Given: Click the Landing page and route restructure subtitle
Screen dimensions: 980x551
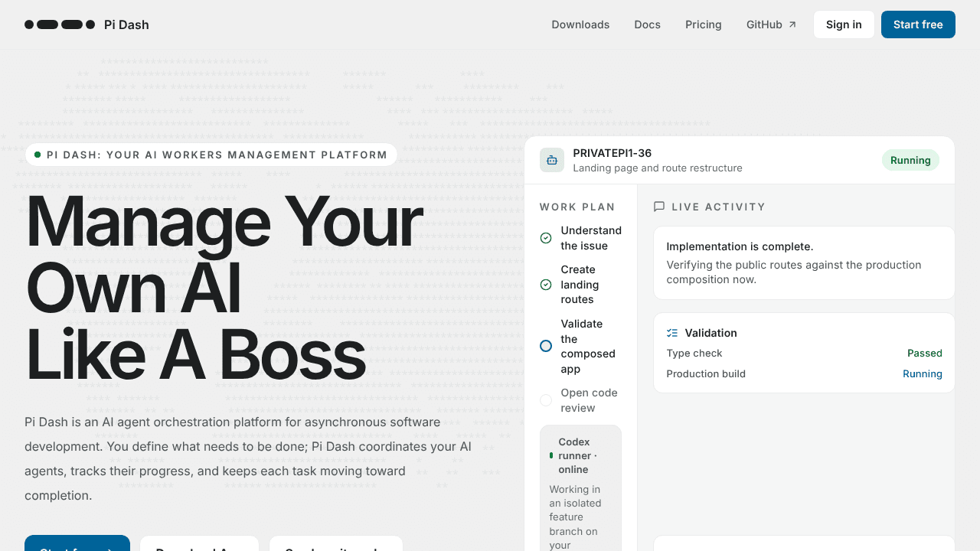Looking at the screenshot, I should click(658, 168).
